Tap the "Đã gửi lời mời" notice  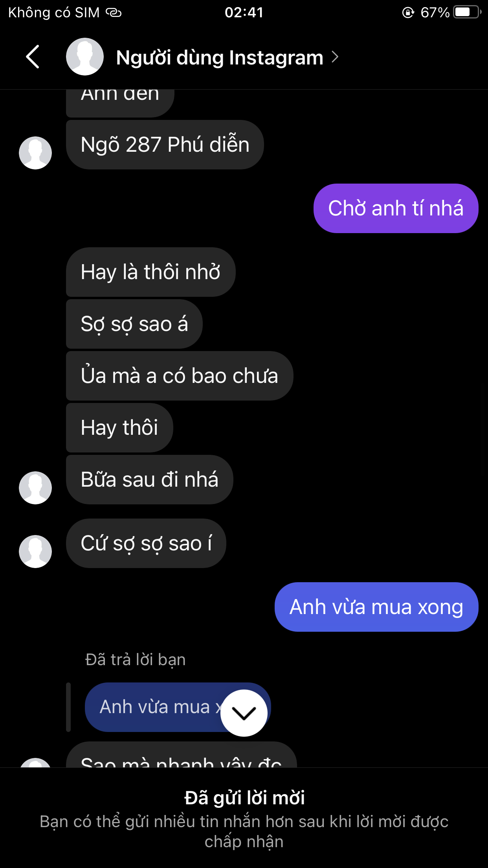tap(244, 798)
